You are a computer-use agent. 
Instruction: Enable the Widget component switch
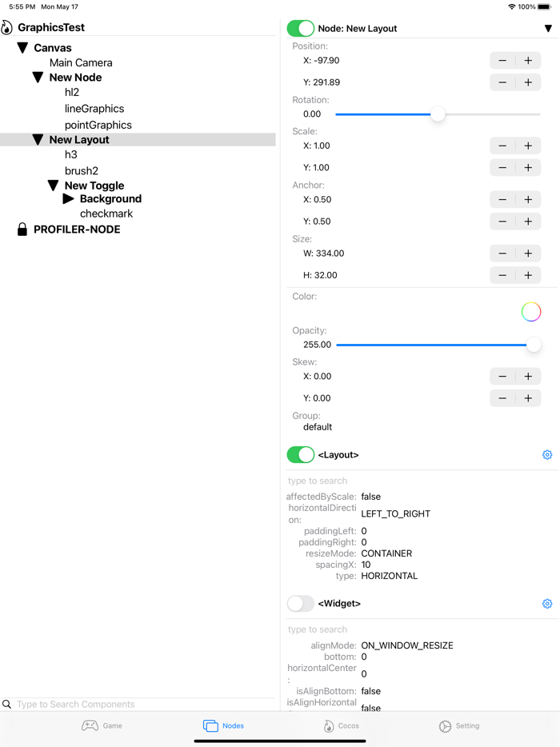point(301,604)
